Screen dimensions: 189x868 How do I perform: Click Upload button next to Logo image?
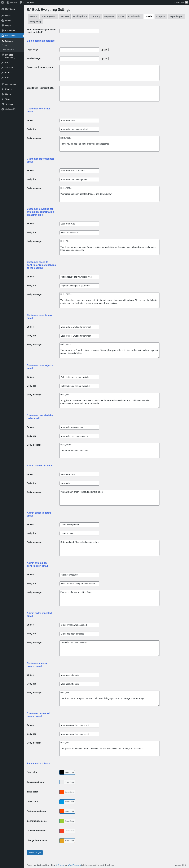pos(104,50)
